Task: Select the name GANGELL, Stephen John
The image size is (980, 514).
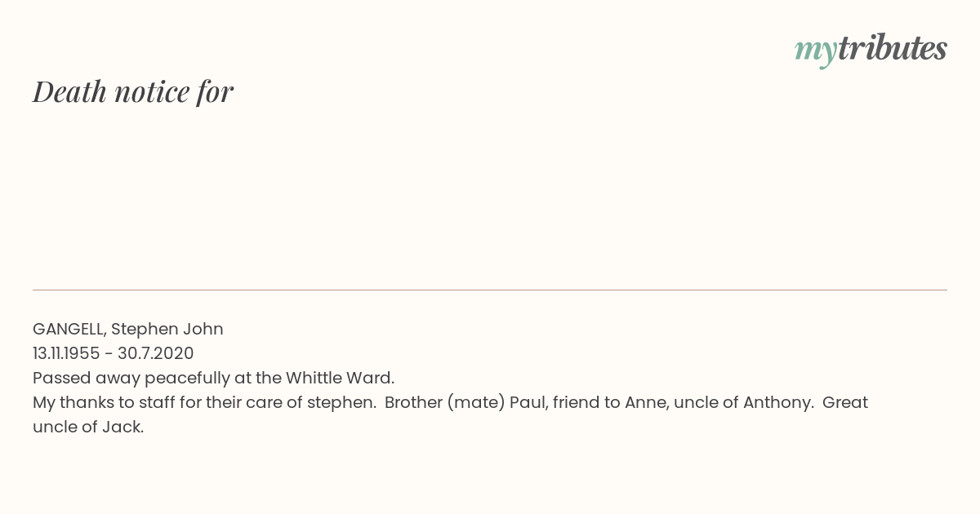Action: pos(128,329)
